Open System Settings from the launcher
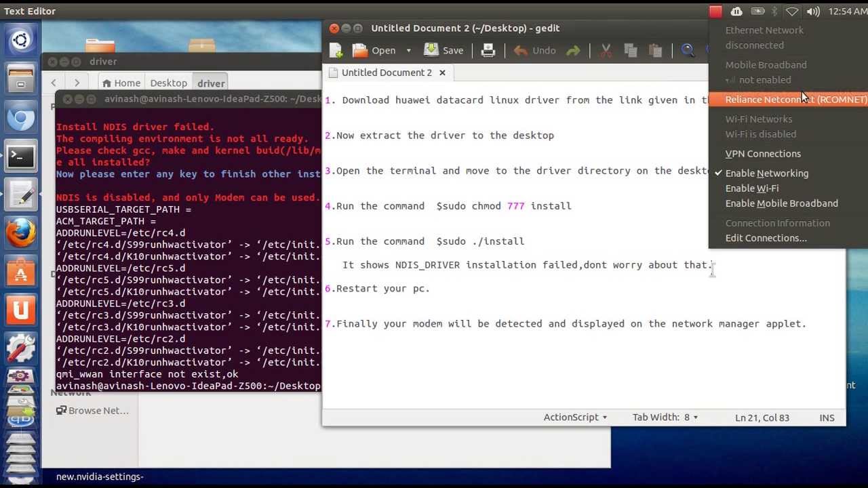The height and width of the screenshot is (488, 868). [20, 349]
